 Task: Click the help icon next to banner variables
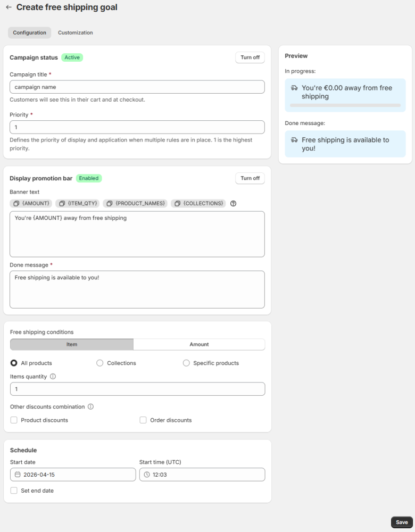coord(233,203)
